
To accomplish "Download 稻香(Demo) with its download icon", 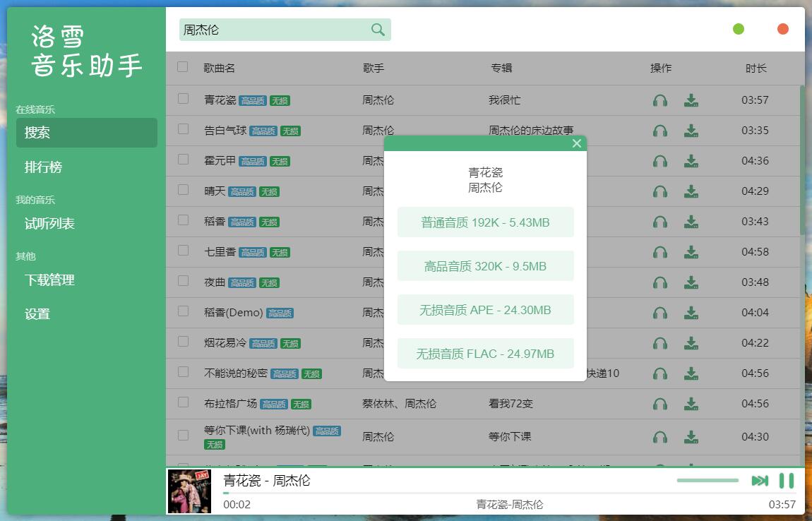I will [x=691, y=313].
